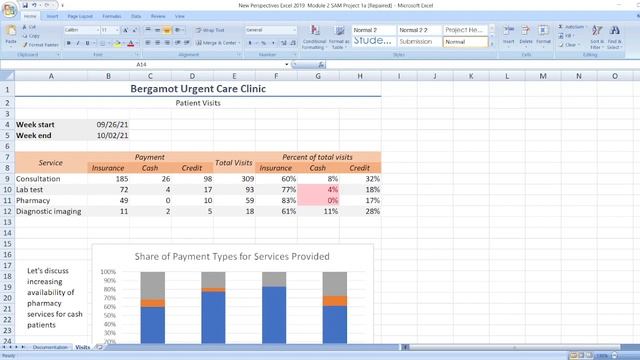Screen dimensions: 640x360
Task: Open the Documentation sheet tab
Action: point(50,347)
